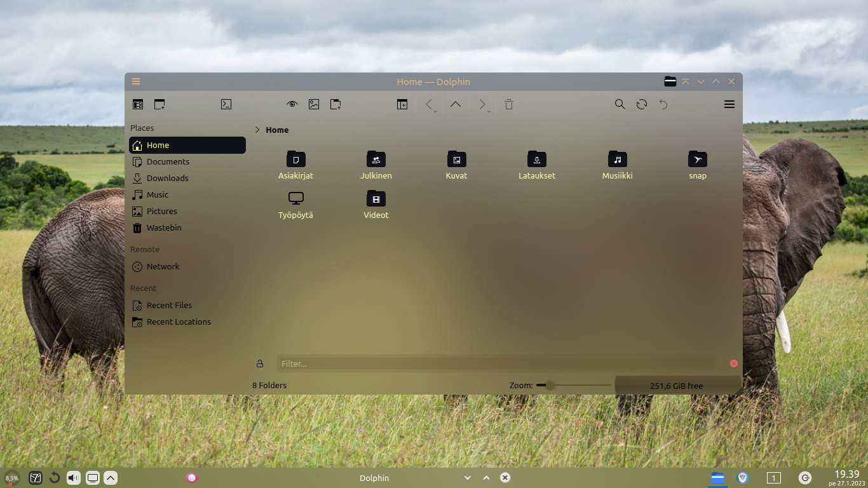The image size is (868, 488).
Task: Open the CPU usage 8,5% widget
Action: pyautogui.click(x=11, y=478)
